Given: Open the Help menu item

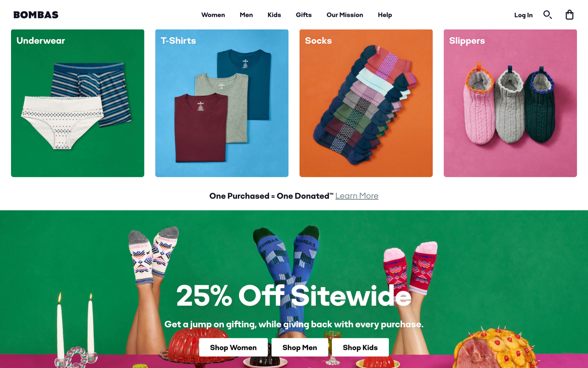Looking at the screenshot, I should click(385, 15).
